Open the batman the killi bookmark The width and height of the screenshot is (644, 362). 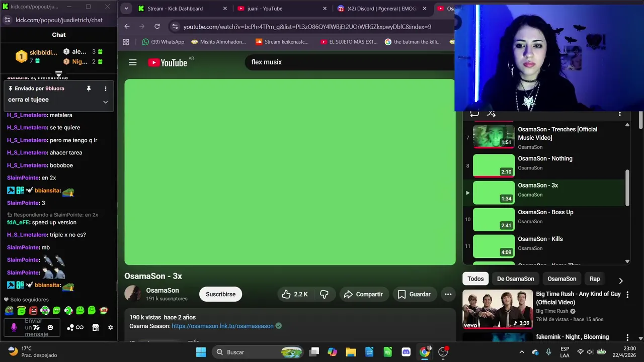point(413,42)
